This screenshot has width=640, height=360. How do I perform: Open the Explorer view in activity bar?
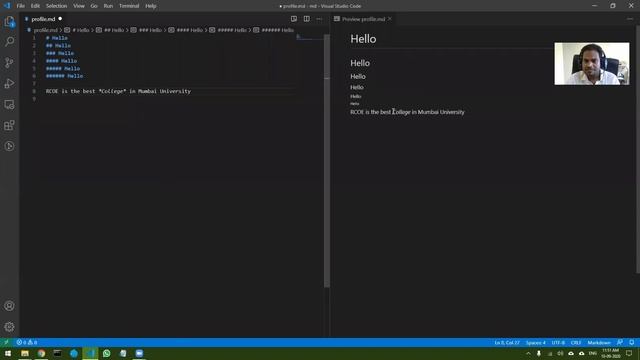[9, 21]
